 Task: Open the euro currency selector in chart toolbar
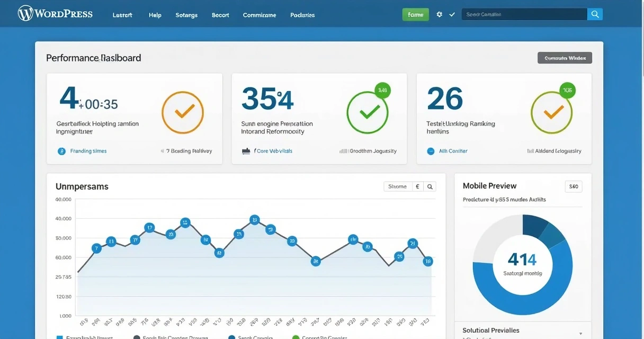pyautogui.click(x=416, y=186)
